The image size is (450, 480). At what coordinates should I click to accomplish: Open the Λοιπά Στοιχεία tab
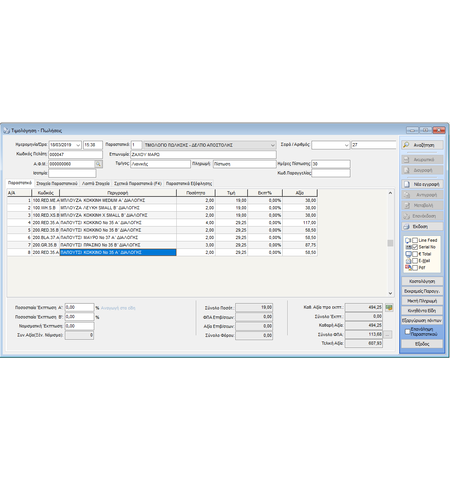click(96, 183)
